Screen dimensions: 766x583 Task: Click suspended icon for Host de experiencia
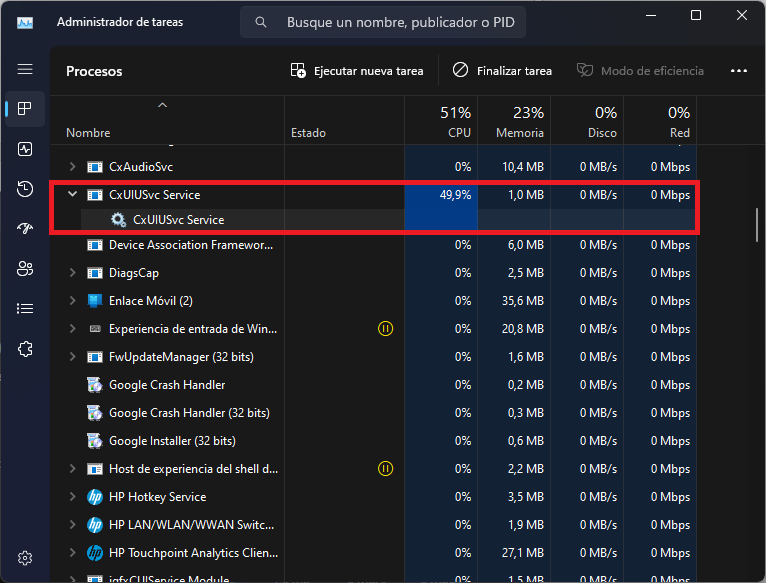[x=385, y=469]
